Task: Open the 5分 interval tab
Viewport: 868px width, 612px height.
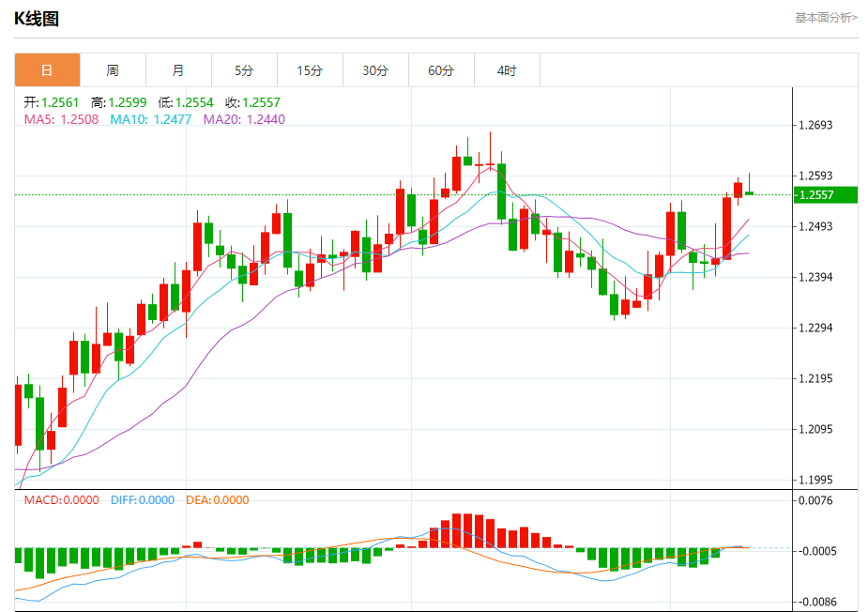Action: tap(244, 70)
